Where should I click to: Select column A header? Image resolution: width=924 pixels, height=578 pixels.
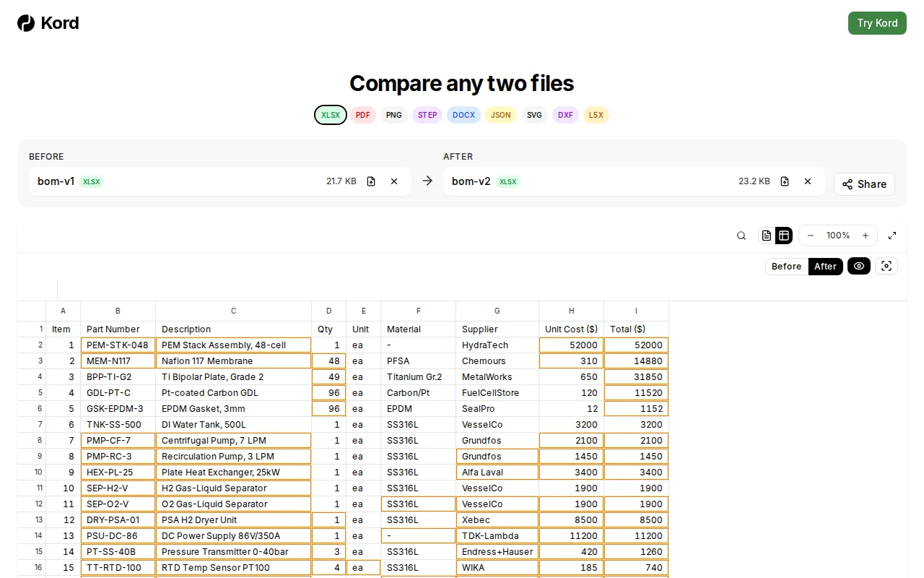tap(63, 311)
